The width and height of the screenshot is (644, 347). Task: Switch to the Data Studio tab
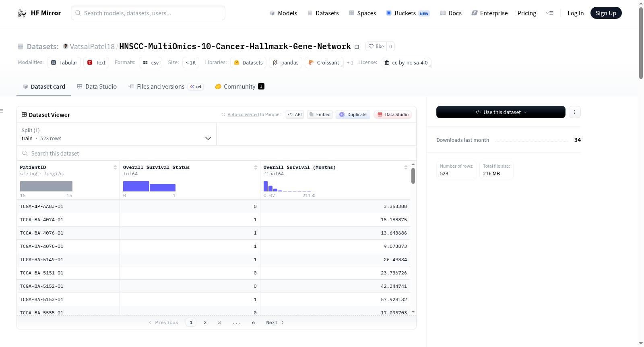pos(97,87)
